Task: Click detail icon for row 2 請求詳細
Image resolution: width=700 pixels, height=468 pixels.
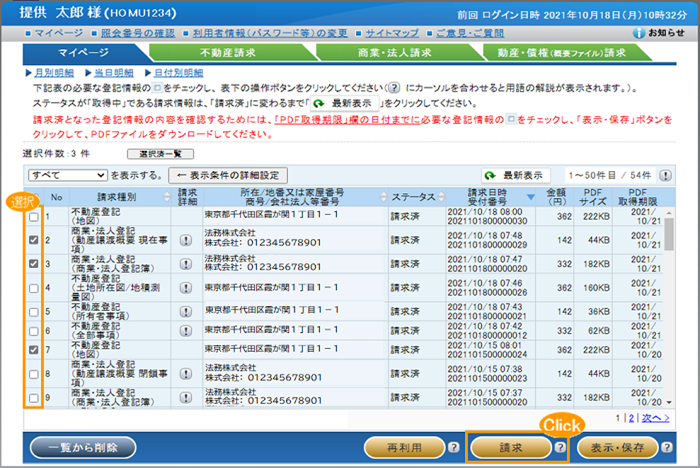Action: pyautogui.click(x=186, y=240)
